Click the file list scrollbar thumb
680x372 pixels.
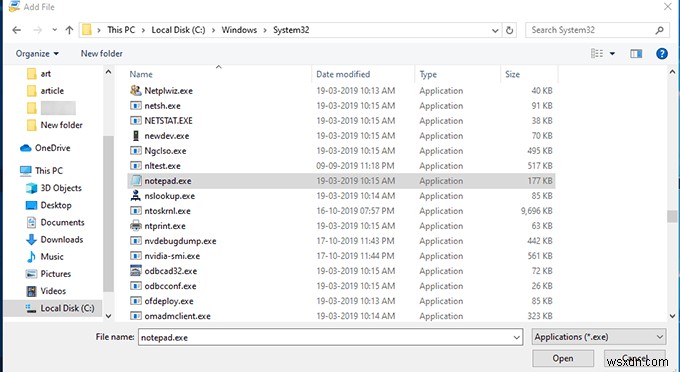click(x=672, y=216)
